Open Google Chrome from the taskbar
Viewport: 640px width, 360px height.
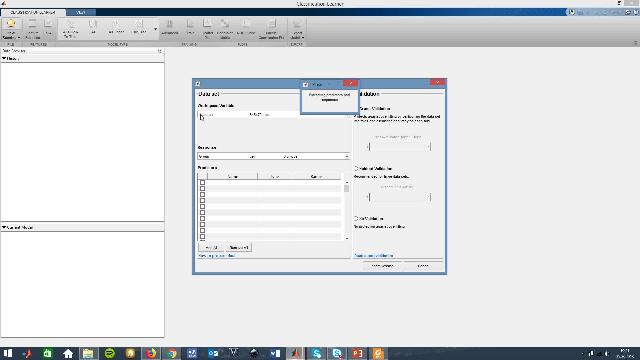click(172, 353)
